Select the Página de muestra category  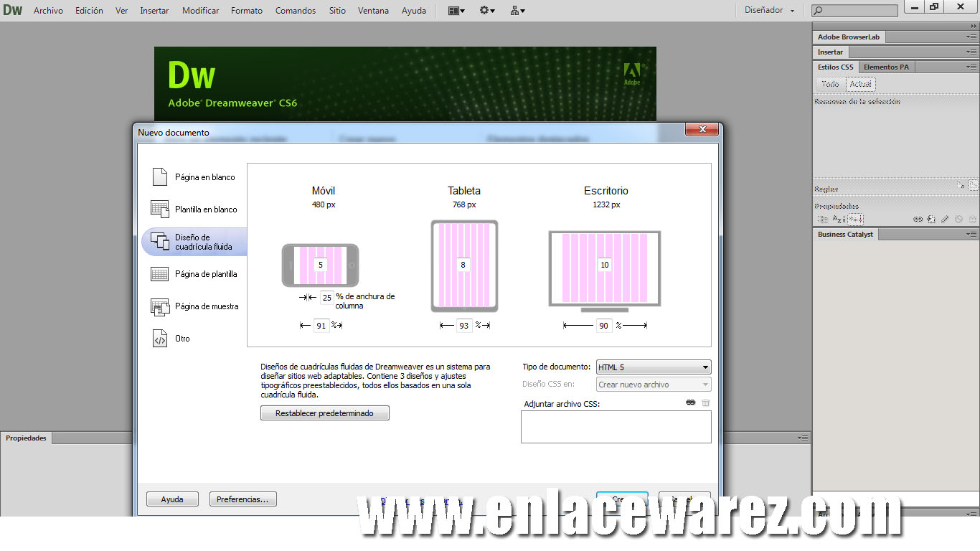194,306
